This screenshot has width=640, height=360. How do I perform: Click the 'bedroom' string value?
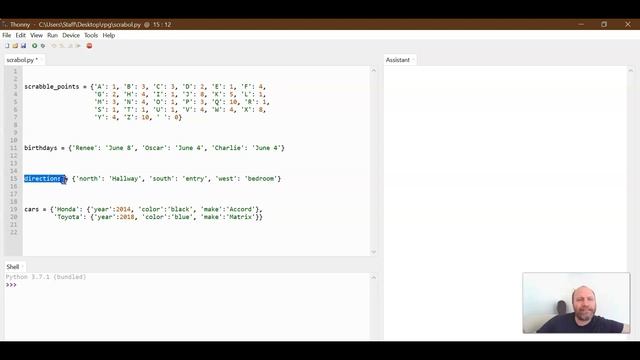pos(261,179)
